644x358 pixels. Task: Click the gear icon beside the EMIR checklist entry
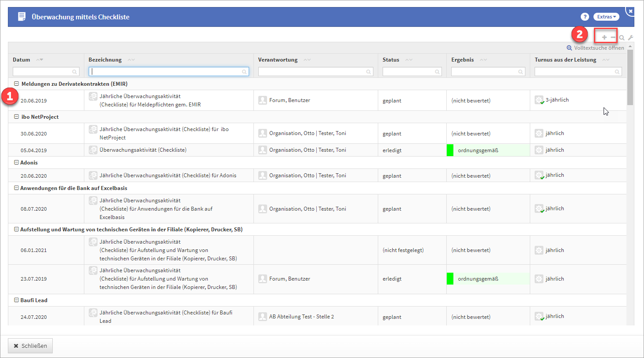[x=93, y=96]
